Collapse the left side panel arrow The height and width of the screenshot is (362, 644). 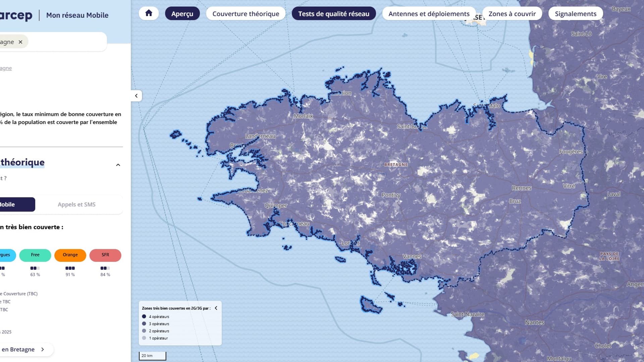point(136,96)
